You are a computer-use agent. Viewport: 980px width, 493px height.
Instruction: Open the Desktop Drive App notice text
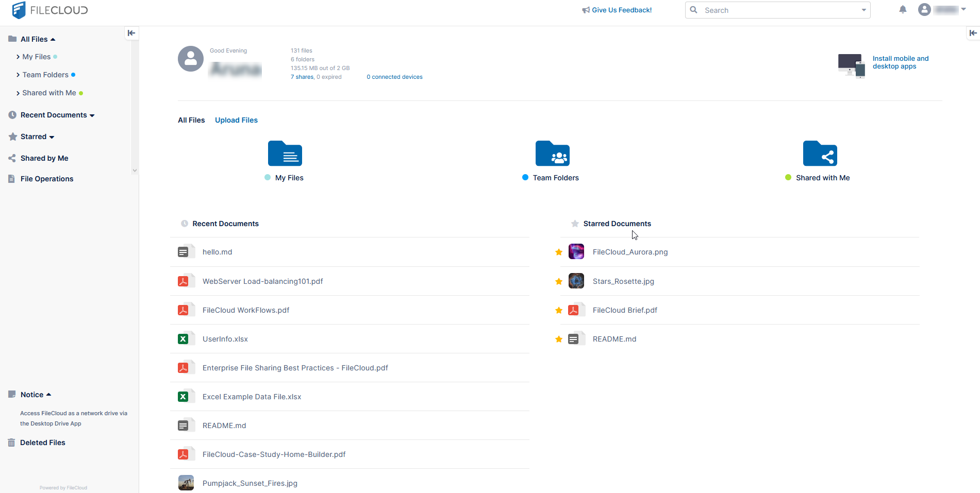74,418
